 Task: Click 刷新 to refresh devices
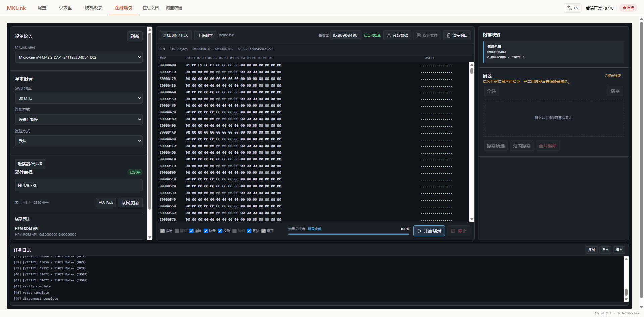click(x=135, y=36)
